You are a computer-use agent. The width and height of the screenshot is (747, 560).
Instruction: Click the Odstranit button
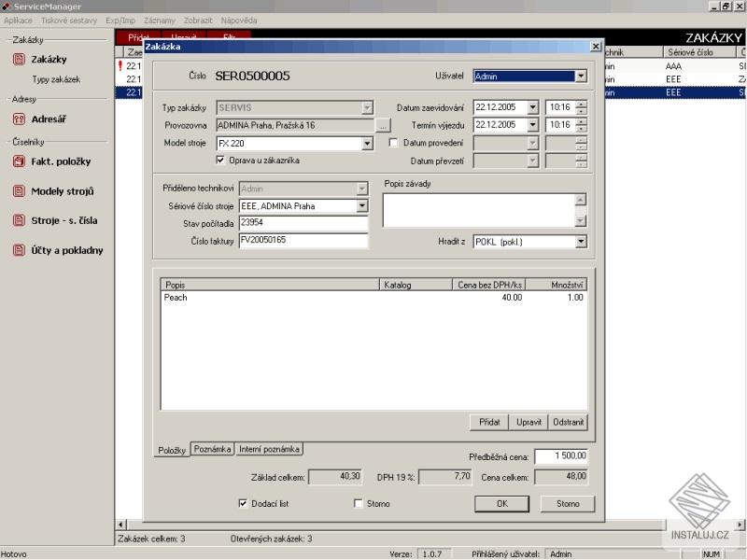pyautogui.click(x=569, y=423)
